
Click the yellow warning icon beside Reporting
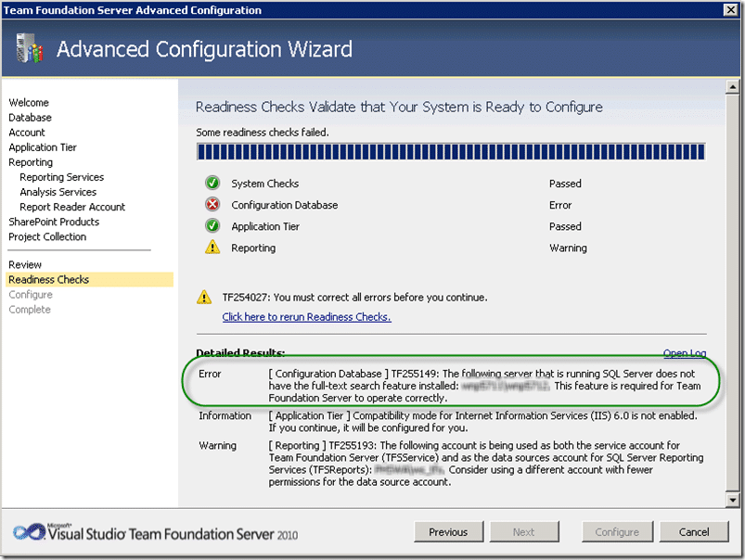click(212, 247)
